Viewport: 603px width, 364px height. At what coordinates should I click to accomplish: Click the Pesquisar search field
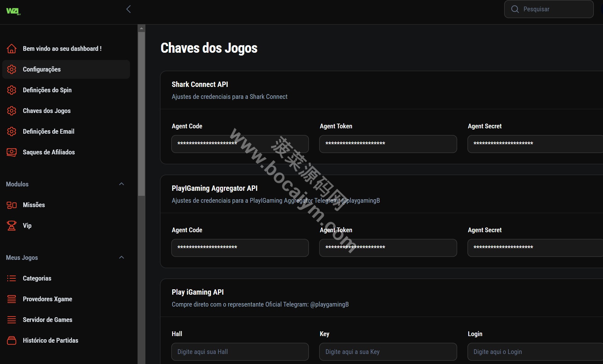coord(549,9)
